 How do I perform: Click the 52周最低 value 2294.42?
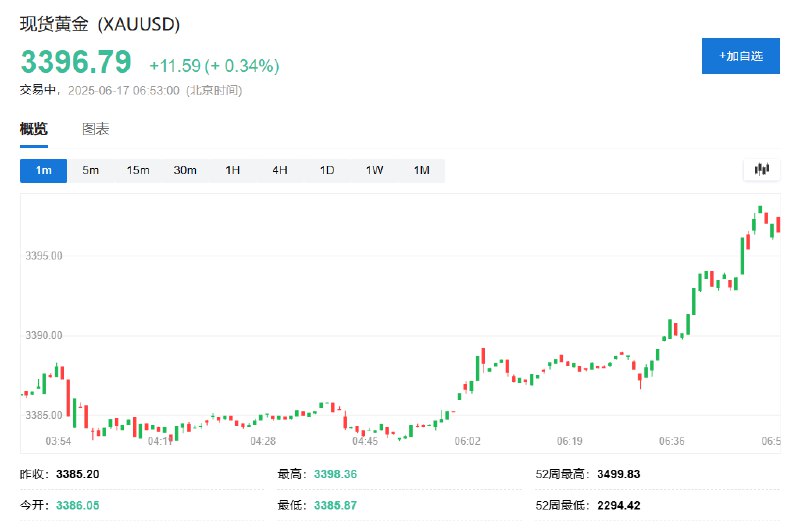pos(618,506)
